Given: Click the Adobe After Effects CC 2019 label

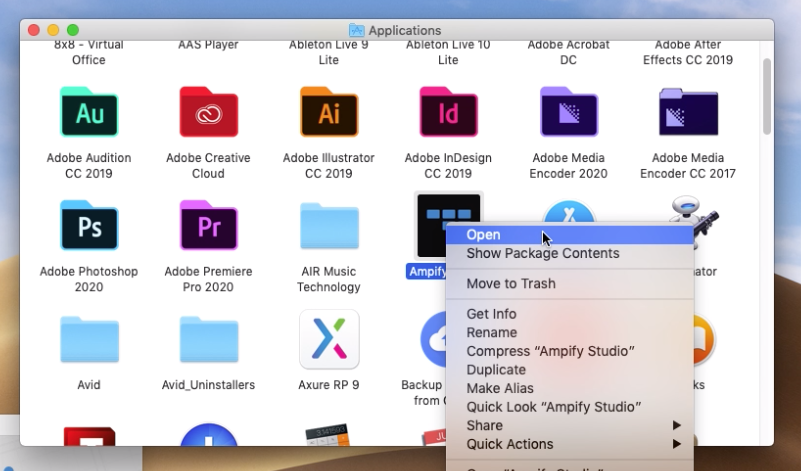Looking at the screenshot, I should click(688, 52).
